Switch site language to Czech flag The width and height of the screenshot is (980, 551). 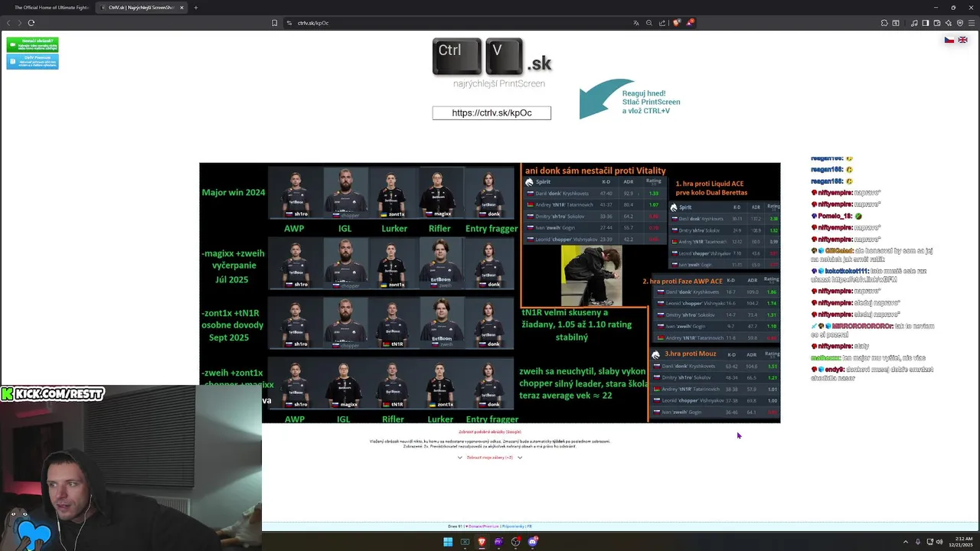pyautogui.click(x=949, y=40)
